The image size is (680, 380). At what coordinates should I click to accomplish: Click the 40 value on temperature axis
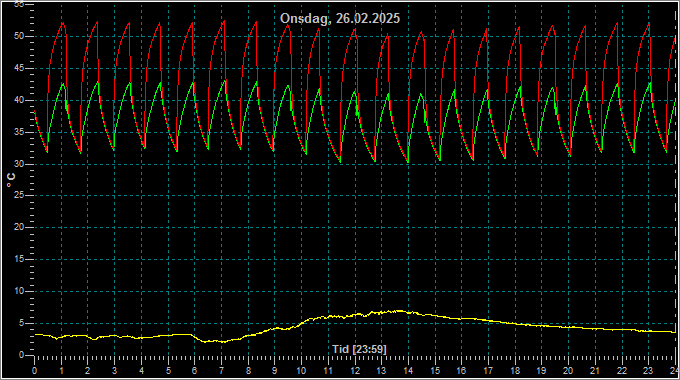19,100
